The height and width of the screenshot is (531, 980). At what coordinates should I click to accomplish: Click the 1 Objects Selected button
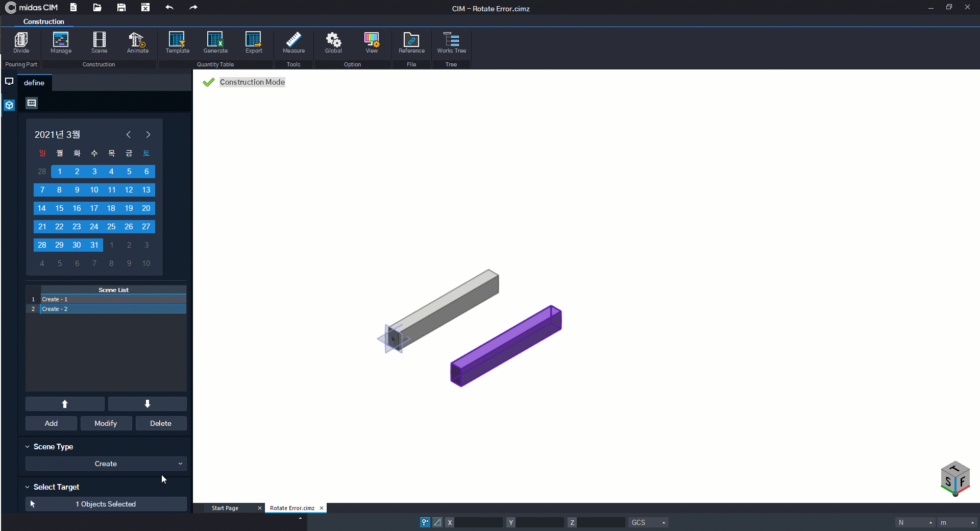point(106,504)
